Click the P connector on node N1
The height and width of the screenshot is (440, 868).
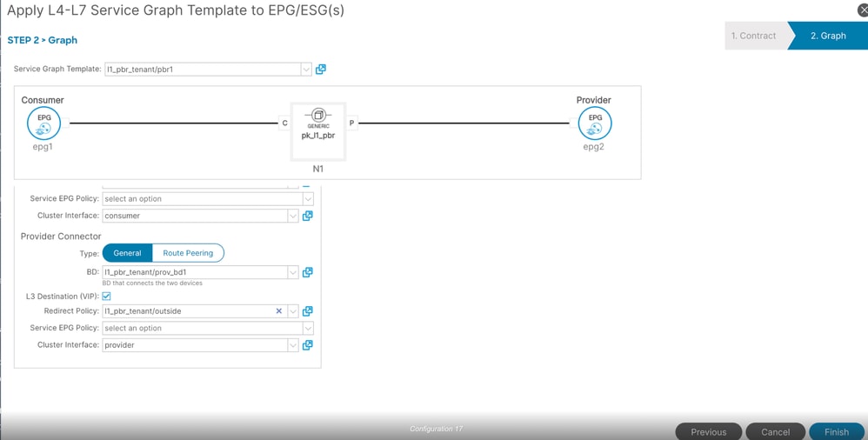point(351,123)
